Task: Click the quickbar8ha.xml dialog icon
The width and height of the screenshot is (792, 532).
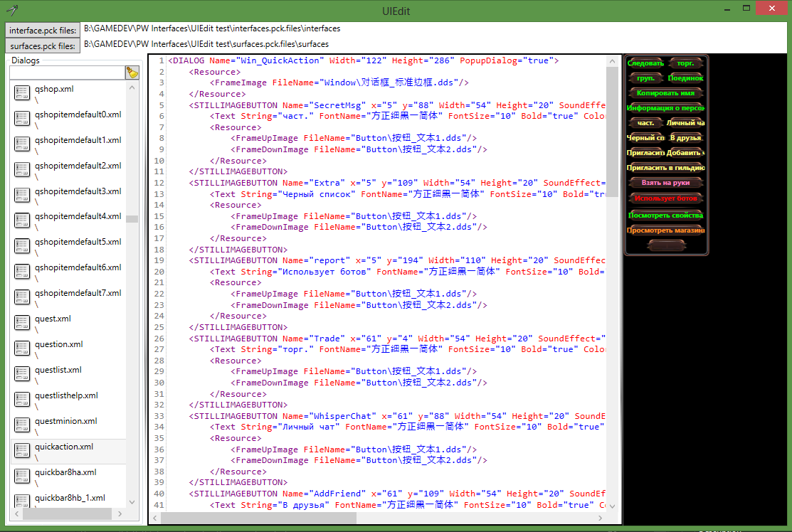Action: click(x=22, y=475)
